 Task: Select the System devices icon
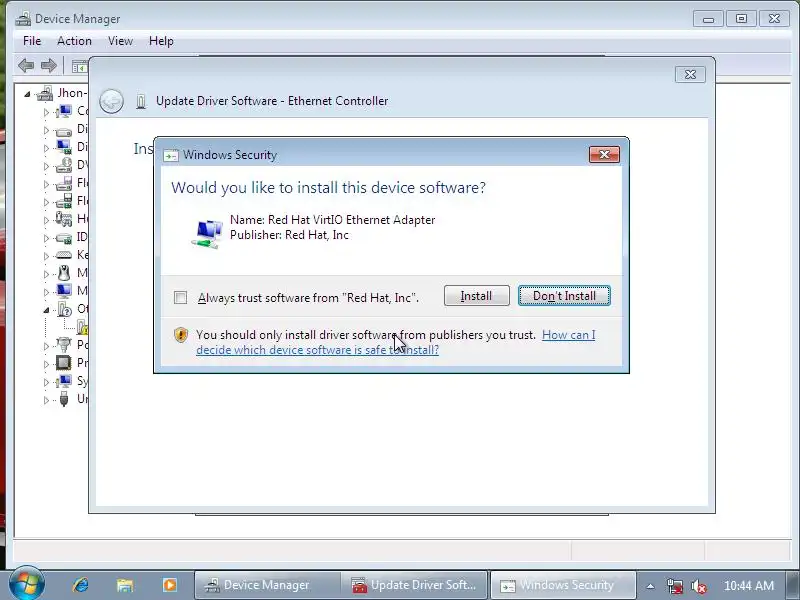coord(64,381)
